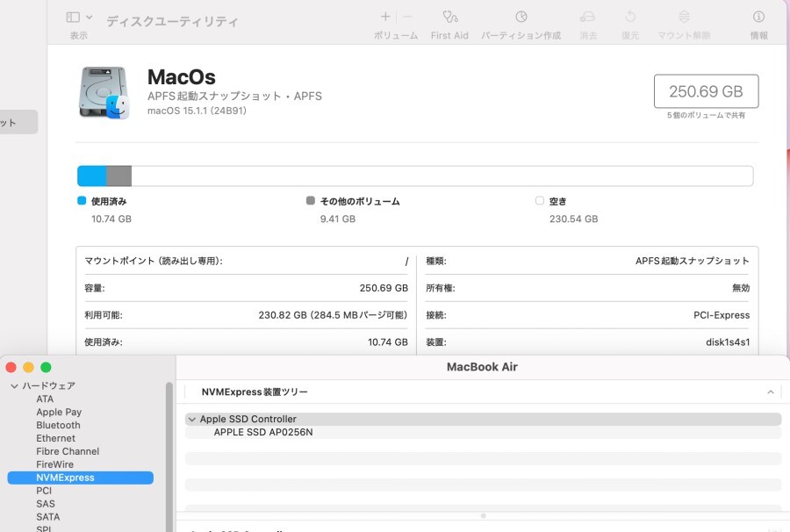Collapse the Apple SSD Controller row
Viewport: 790px width, 532px height.
coord(191,419)
